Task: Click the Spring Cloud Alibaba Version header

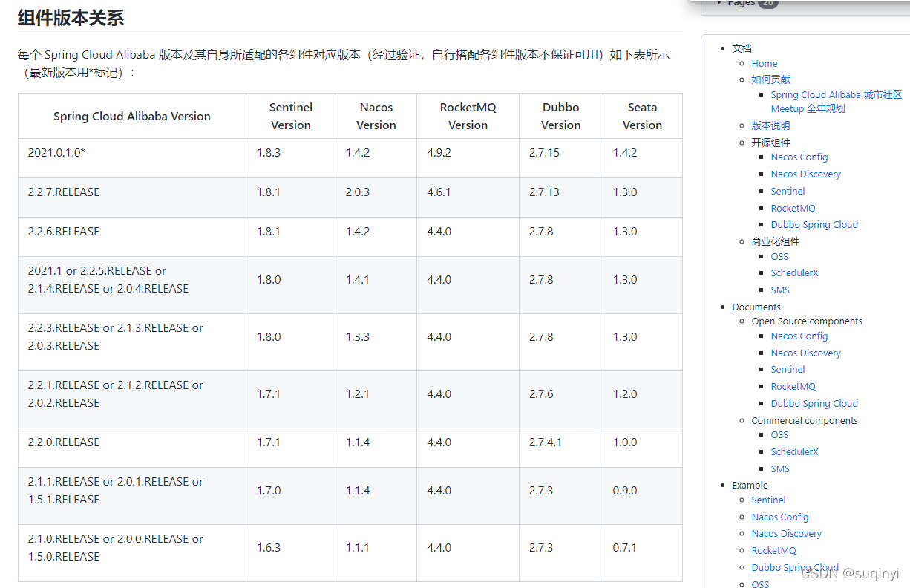Action: [x=132, y=117]
